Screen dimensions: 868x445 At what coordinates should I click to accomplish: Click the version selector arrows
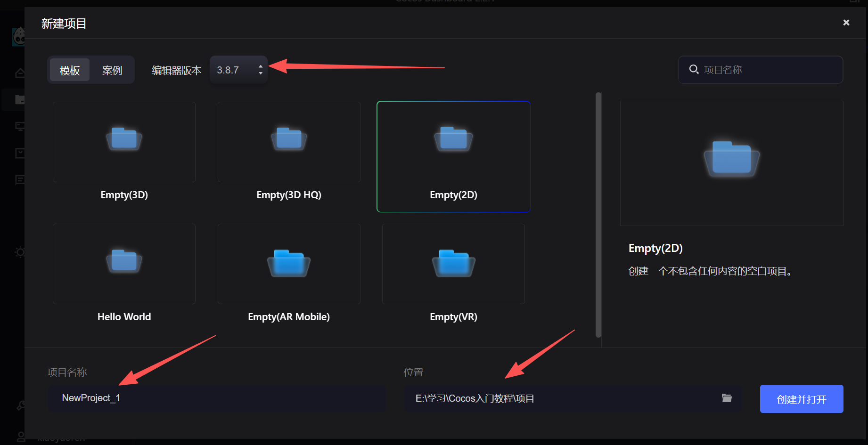261,70
